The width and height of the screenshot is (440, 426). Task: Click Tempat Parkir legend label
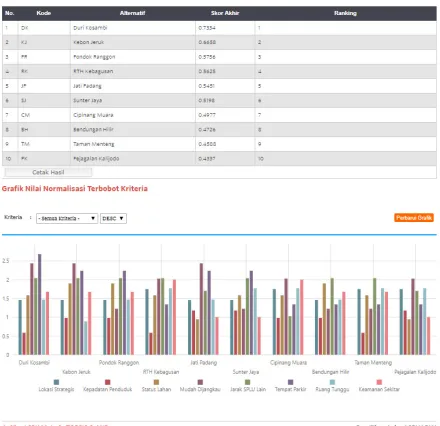point(290,389)
